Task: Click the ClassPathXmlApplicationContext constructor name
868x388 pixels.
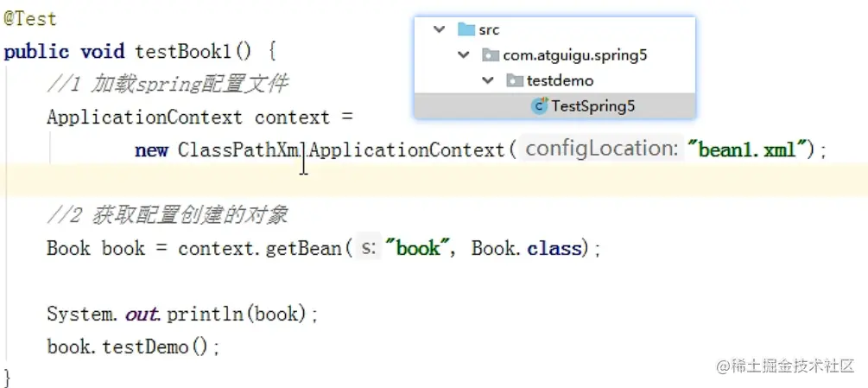Action: [x=341, y=150]
